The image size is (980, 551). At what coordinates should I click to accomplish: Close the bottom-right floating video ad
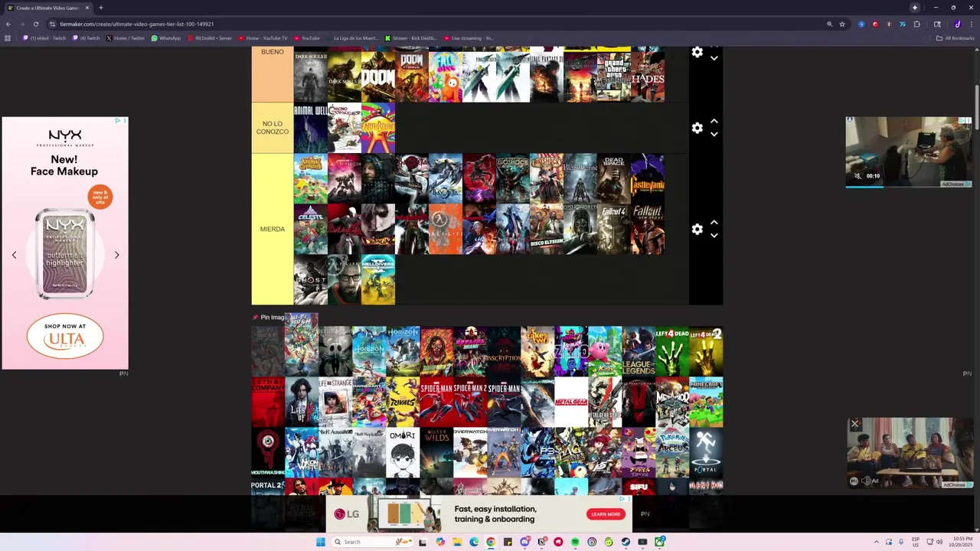(x=855, y=424)
